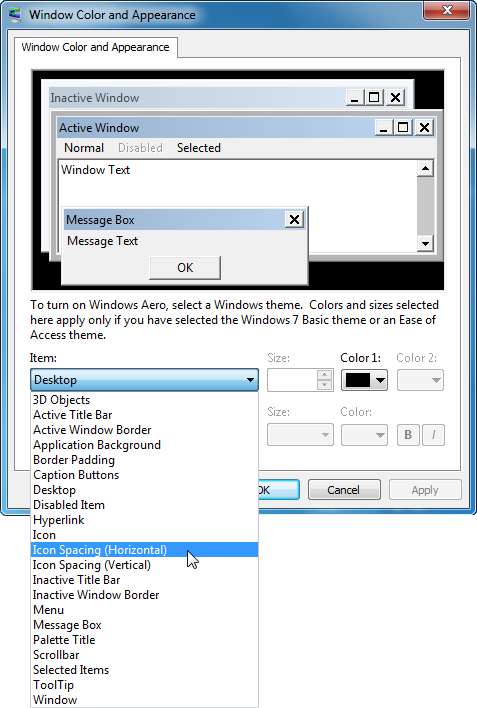
Task: Click preview Message Box title bar
Action: (x=174, y=220)
